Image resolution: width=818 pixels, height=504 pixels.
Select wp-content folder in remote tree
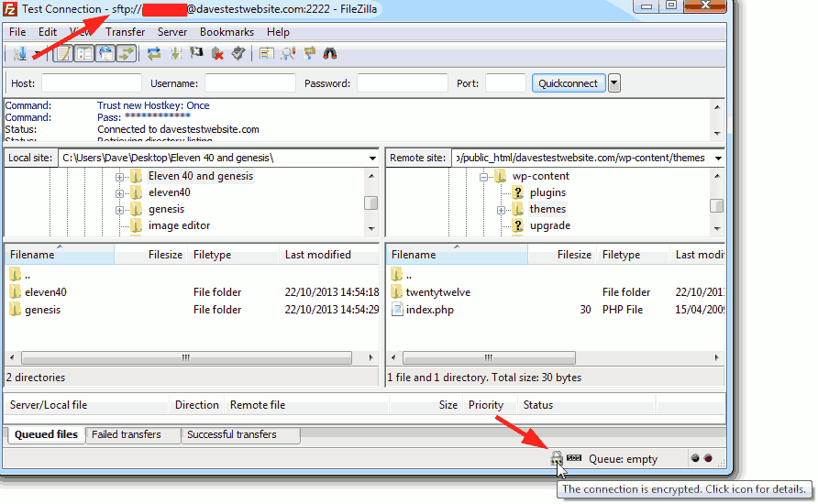(540, 176)
